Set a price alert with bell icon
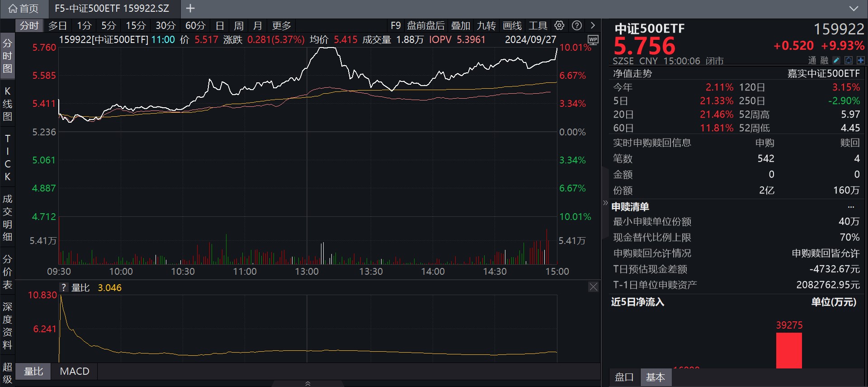The width and height of the screenshot is (868, 387). pos(849,60)
